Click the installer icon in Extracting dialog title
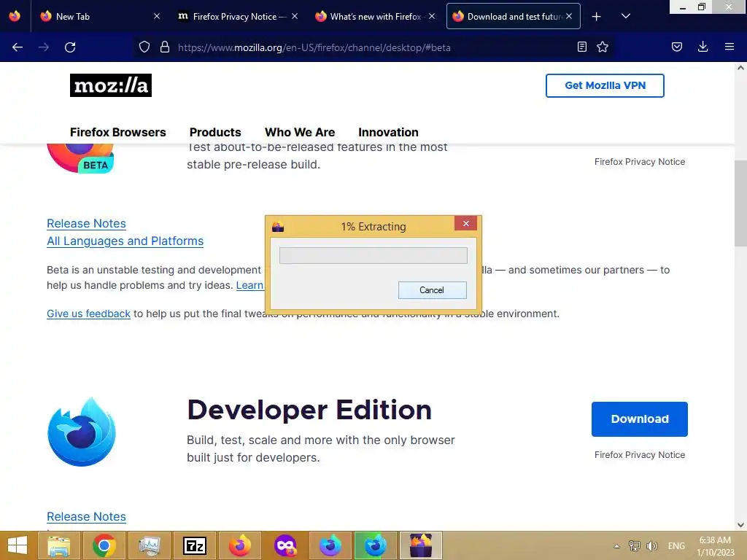Screen dimensions: 747x560 [x=278, y=227]
